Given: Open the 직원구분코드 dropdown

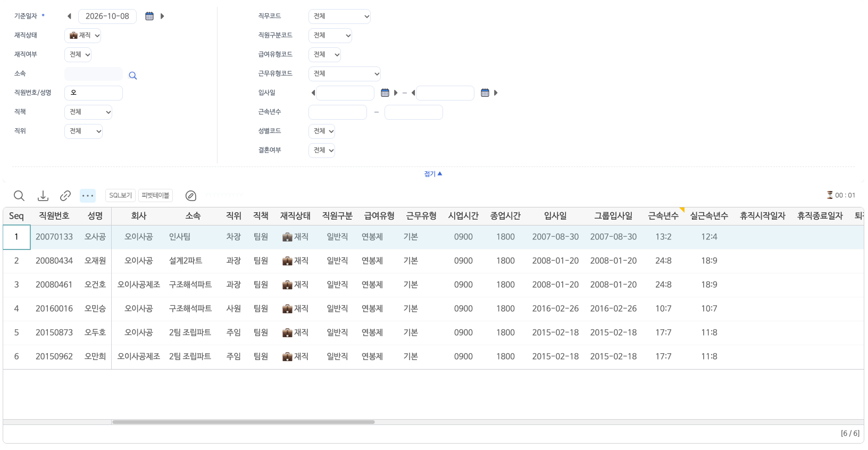Looking at the screenshot, I should point(330,36).
